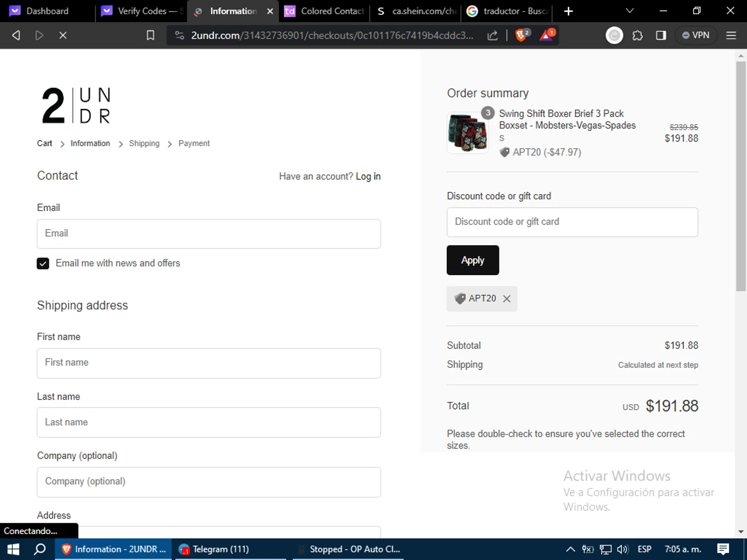Screen dimensions: 747x560
Task: Select the Payment breadcrumb step
Action: point(194,143)
